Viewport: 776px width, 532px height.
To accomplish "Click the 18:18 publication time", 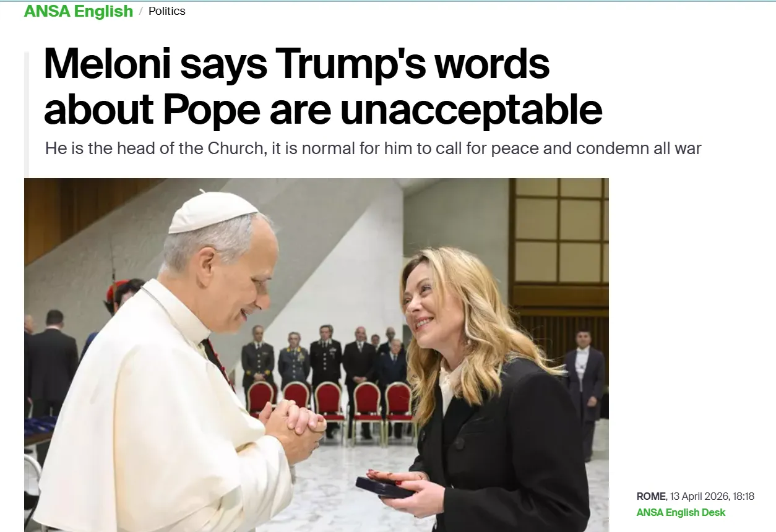I will pos(743,497).
